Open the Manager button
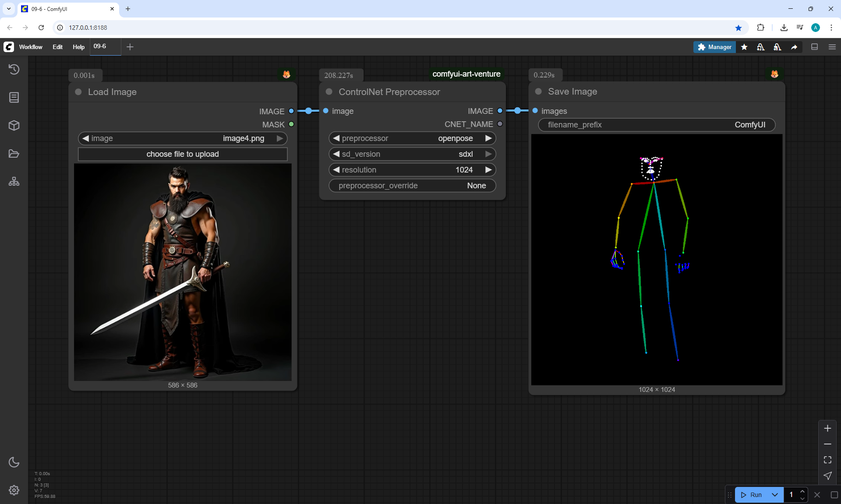Screen dimensions: 841x504 click(714, 47)
